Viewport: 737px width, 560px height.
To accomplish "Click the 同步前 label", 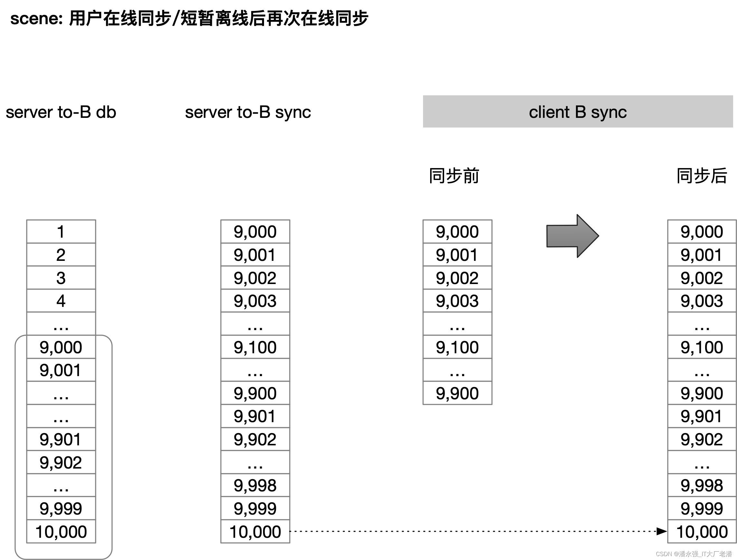I will pos(454,176).
